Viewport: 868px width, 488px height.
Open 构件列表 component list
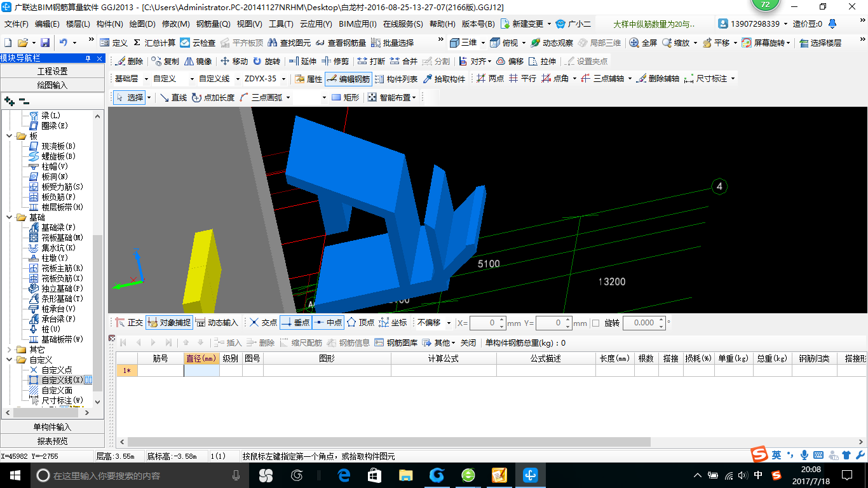click(396, 79)
